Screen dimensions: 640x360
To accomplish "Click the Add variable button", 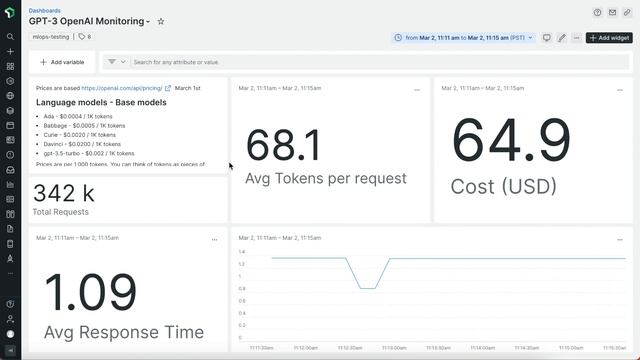I will pyautogui.click(x=62, y=62).
